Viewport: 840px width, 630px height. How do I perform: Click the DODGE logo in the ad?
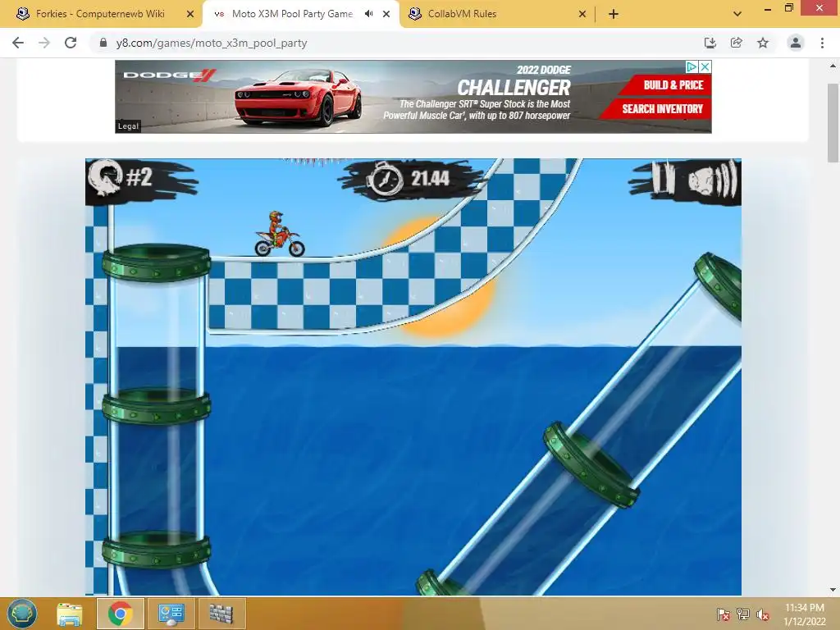pyautogui.click(x=169, y=75)
